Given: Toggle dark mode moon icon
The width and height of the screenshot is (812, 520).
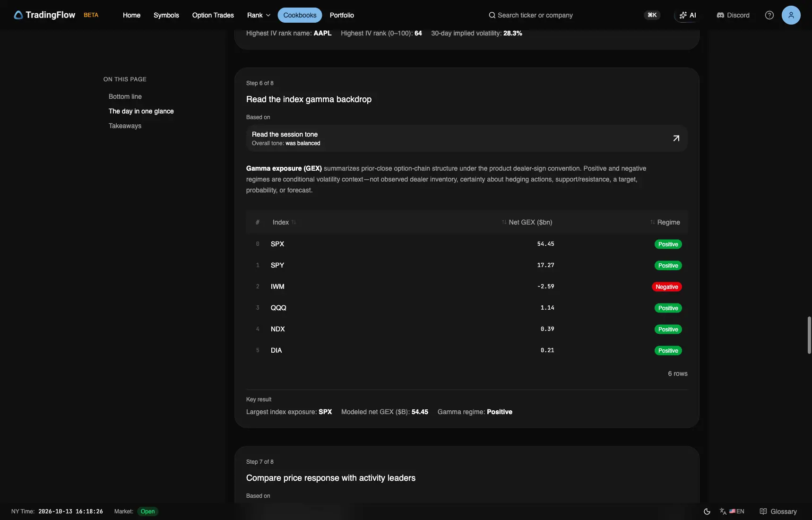Looking at the screenshot, I should [x=707, y=511].
